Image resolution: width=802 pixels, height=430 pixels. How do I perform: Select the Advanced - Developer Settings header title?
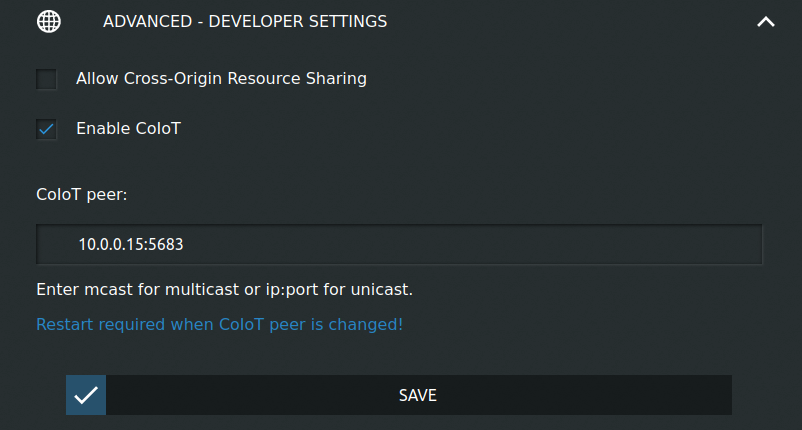[x=245, y=21]
